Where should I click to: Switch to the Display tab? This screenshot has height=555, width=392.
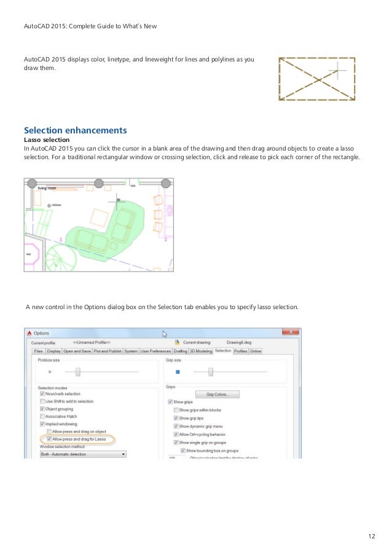coord(54,351)
